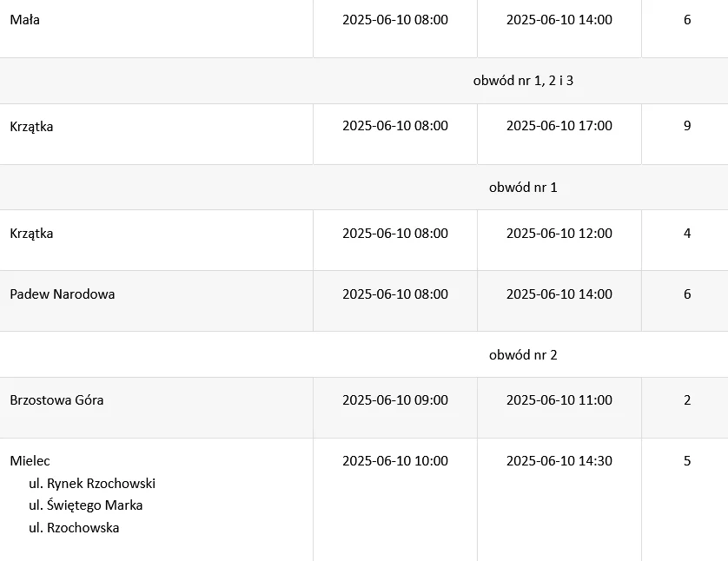Click the 'obwód nr 1' section header

[x=523, y=188]
